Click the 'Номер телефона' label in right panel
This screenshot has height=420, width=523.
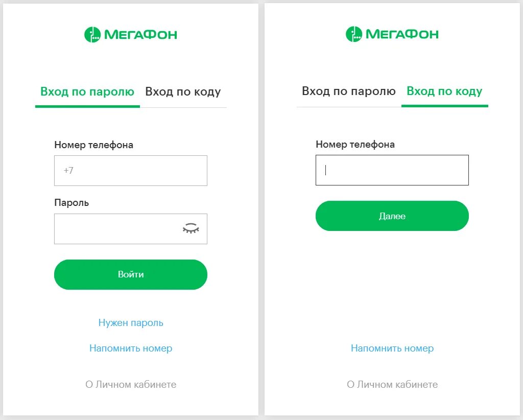(355, 145)
